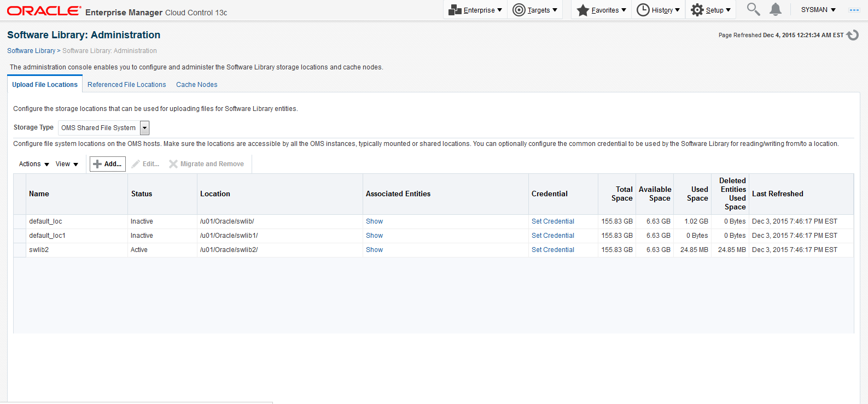Screen dimensions: 868x404
Task: Click the page refresh icon
Action: [x=853, y=35]
